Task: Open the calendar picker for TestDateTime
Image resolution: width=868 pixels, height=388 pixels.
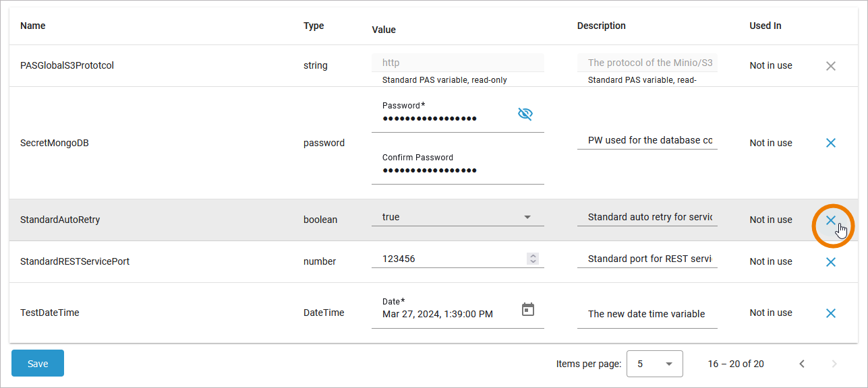Action: click(528, 309)
